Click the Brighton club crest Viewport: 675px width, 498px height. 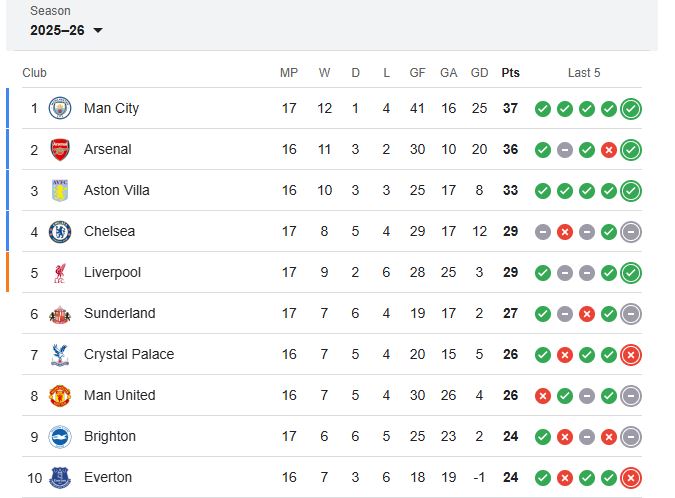click(x=60, y=436)
